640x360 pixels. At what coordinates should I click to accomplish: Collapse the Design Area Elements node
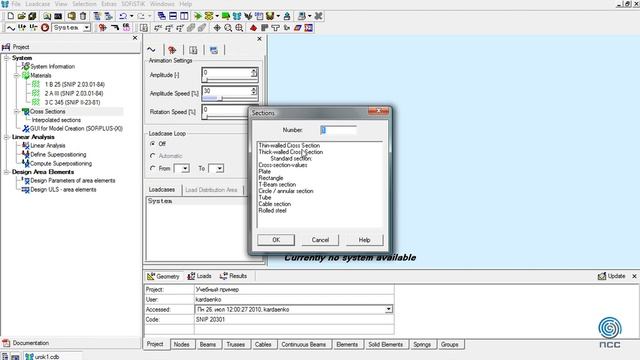7,172
